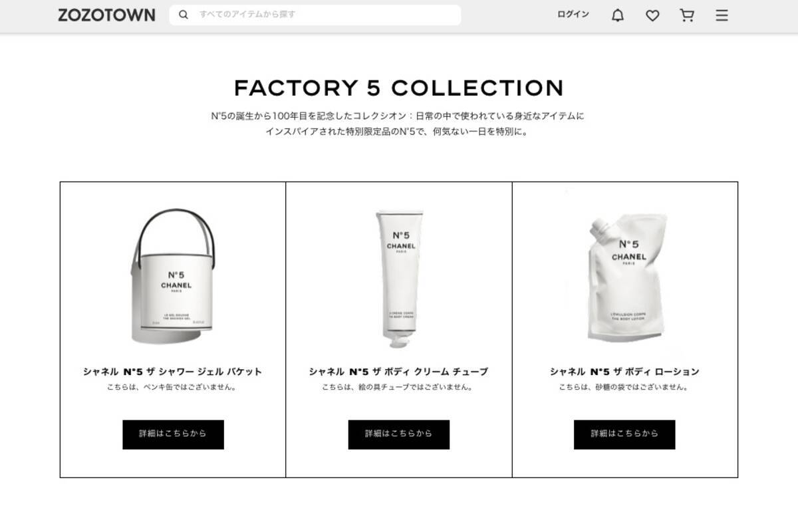Open the shopping cart icon
The image size is (798, 532).
[x=687, y=15]
